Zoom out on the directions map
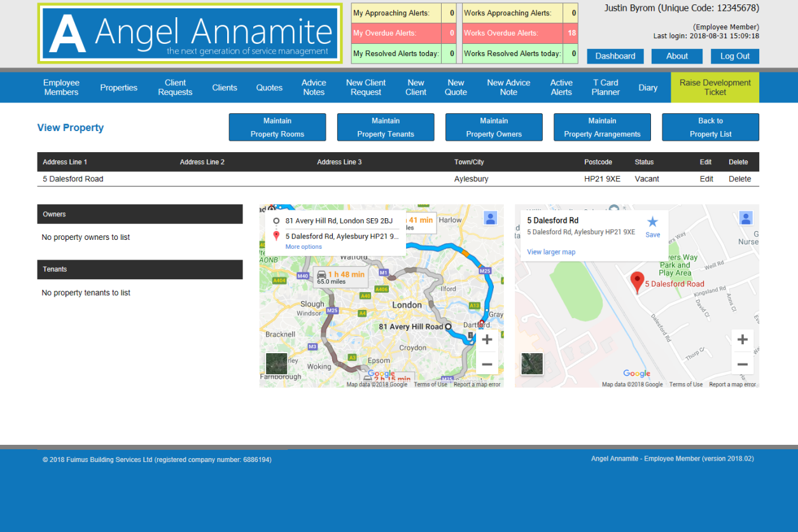This screenshot has width=798, height=532. (487, 364)
